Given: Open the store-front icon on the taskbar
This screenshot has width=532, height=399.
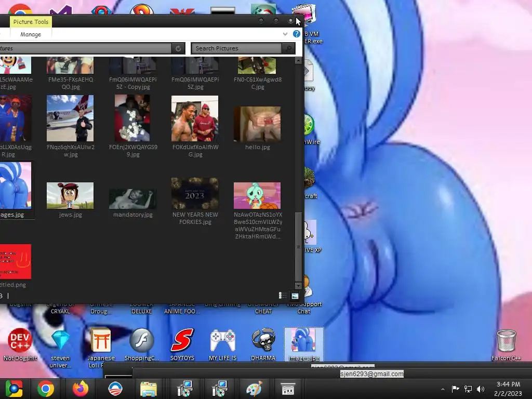Looking at the screenshot, I should 288,389.
